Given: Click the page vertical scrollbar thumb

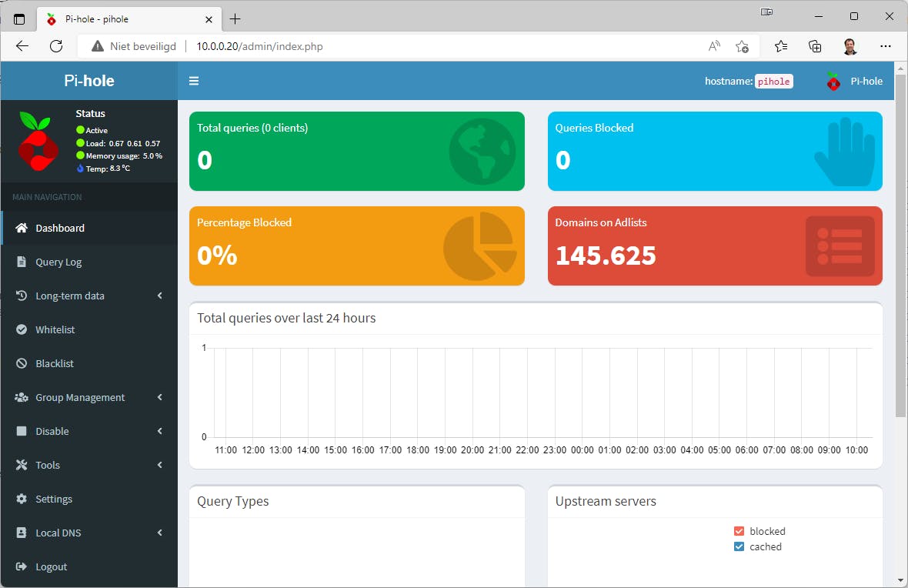Looking at the screenshot, I should click(900, 245).
